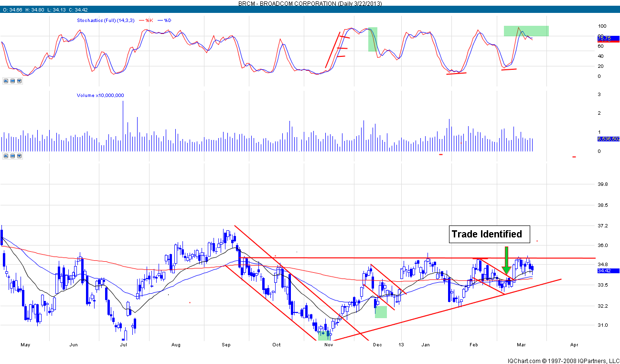Click the move-up arrow icon in Stochastics panel
This screenshot has height=364, width=620.
point(6,81)
